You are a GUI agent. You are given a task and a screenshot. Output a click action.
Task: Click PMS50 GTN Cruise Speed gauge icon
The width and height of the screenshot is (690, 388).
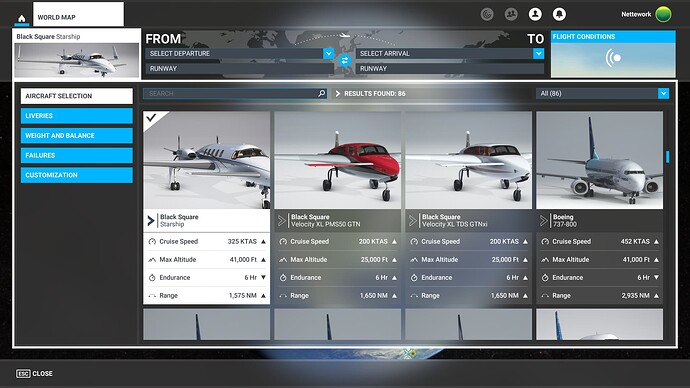point(283,242)
